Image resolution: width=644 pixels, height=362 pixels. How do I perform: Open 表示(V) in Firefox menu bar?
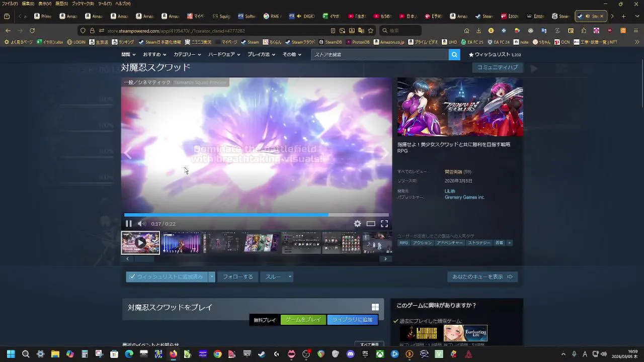45,4
